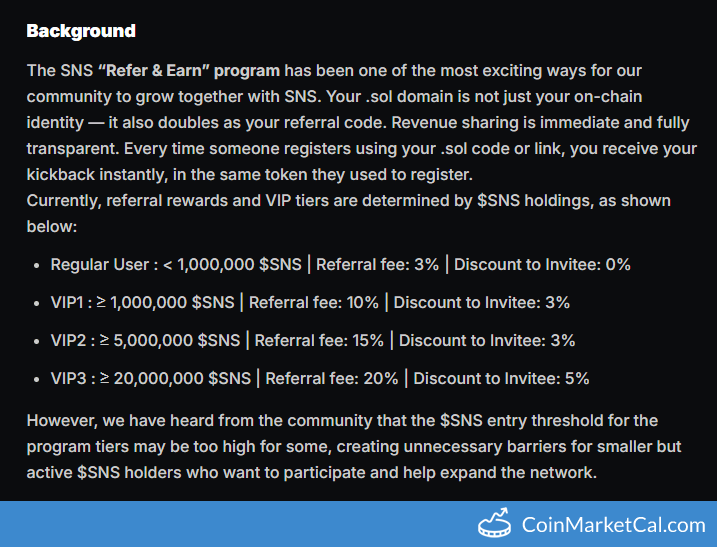Click the Background heading
The image size is (717, 547).
[x=80, y=31]
